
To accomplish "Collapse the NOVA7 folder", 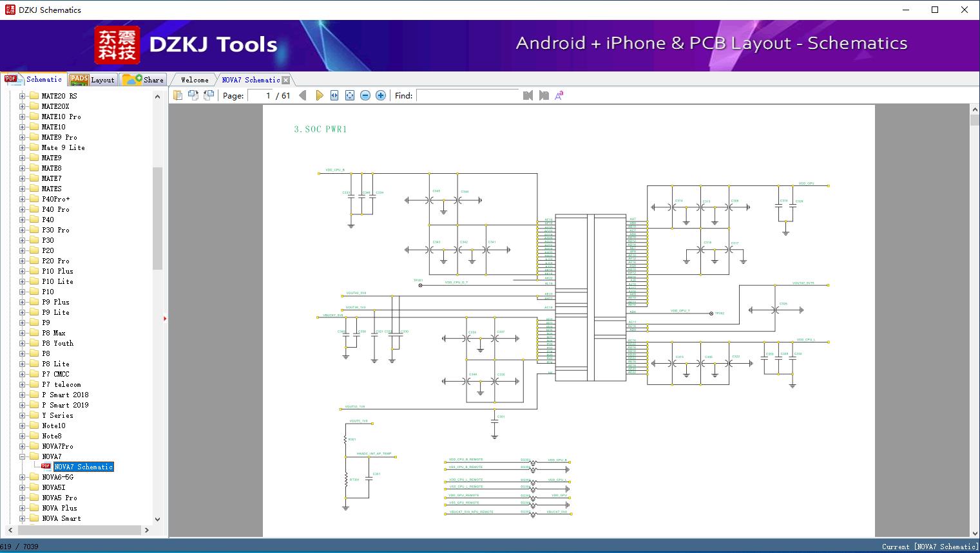I will coord(23,456).
